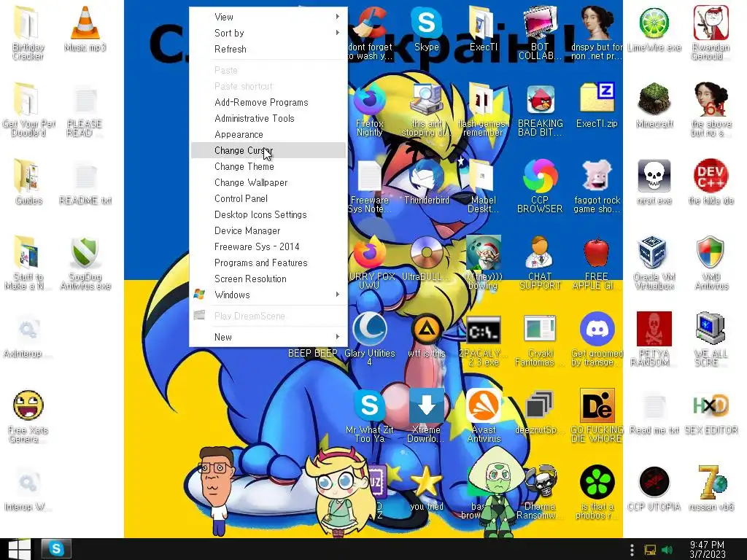Open Skype from the taskbar

point(56,549)
